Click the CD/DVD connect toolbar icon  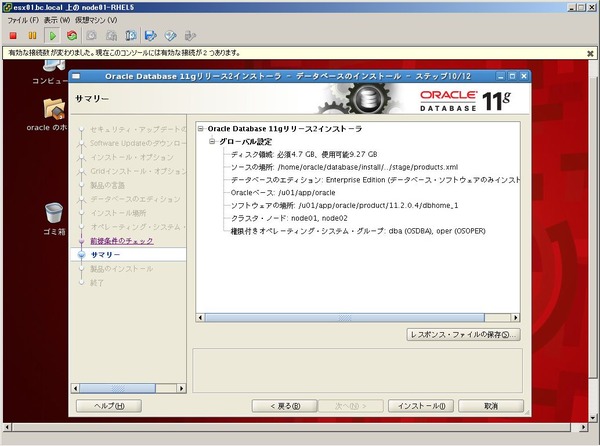(171, 36)
